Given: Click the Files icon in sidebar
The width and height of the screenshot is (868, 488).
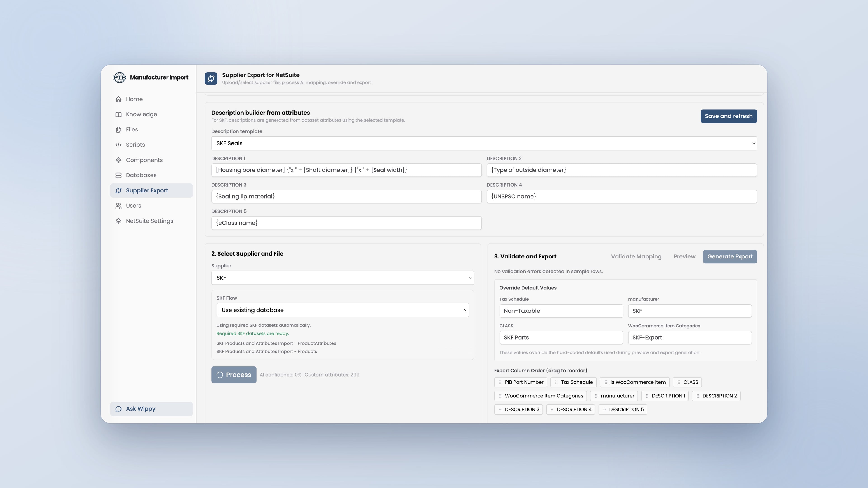Looking at the screenshot, I should (118, 130).
